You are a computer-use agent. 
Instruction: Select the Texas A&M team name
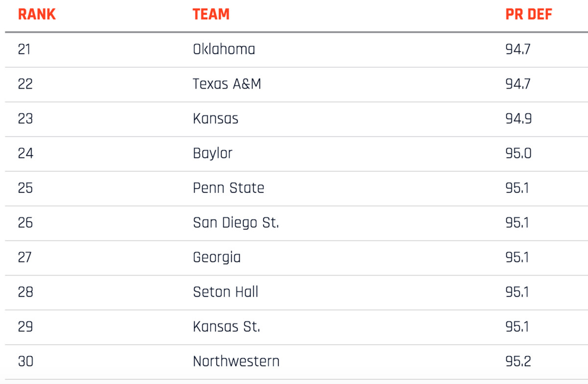pos(227,84)
